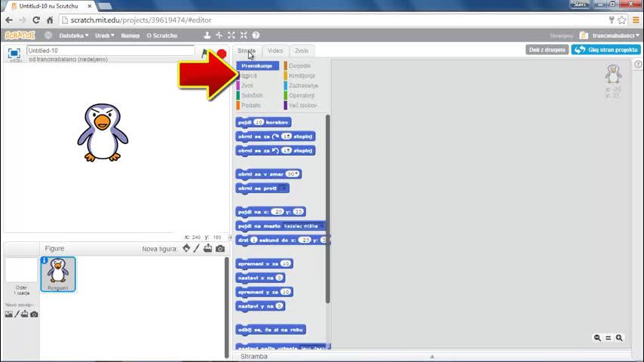Select the Dogodki block category
Viewport: 644px width, 362px height.
tap(299, 66)
